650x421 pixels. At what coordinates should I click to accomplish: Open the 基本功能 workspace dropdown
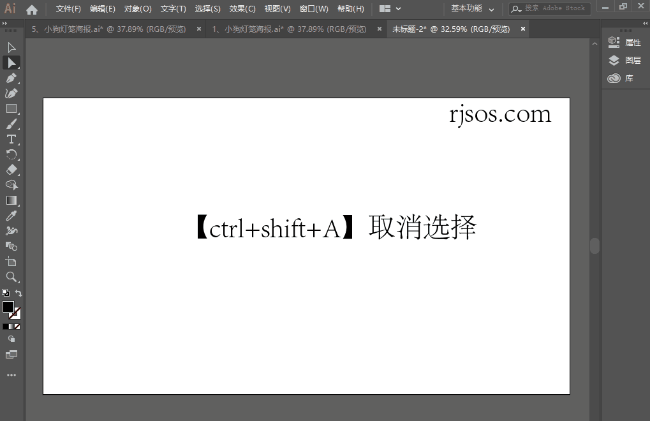473,9
